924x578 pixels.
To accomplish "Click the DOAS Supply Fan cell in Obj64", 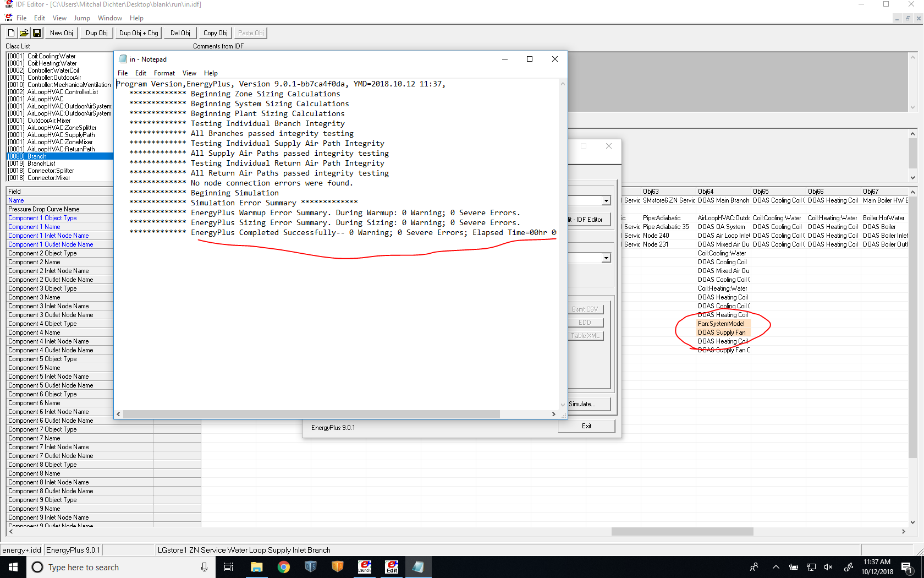I will click(723, 332).
